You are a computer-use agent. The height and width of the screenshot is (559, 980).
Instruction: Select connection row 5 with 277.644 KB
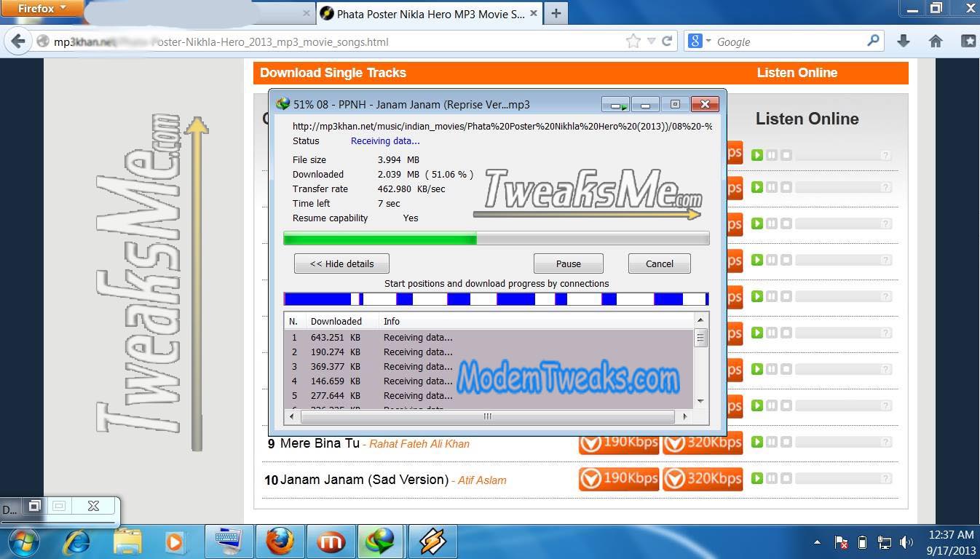pyautogui.click(x=489, y=395)
